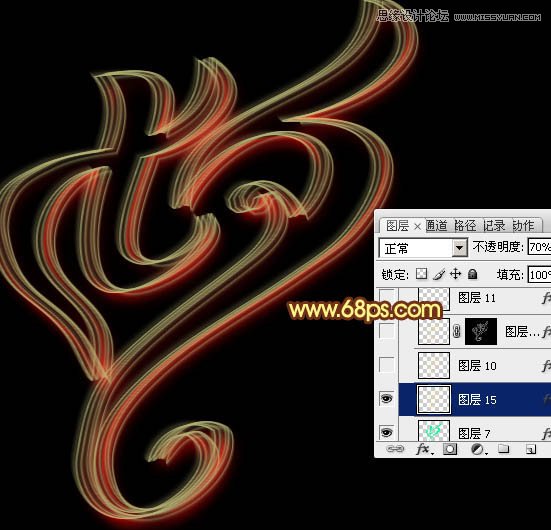Switch to 路径 tab
The height and width of the screenshot is (530, 551).
pyautogui.click(x=465, y=225)
